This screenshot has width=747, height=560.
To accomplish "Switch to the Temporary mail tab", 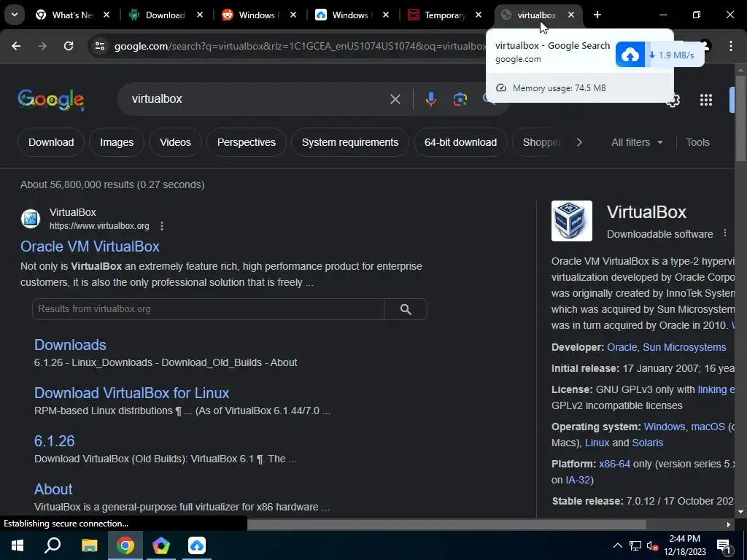I will coord(437,15).
